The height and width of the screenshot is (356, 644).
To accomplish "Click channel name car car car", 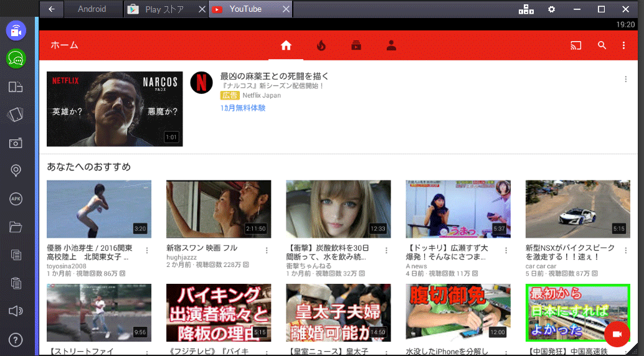I will tap(541, 266).
